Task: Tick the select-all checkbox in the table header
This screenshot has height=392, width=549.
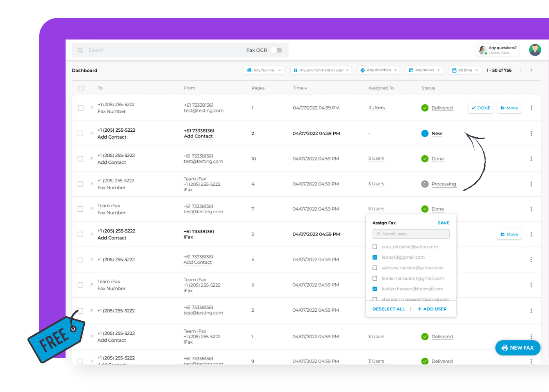Action: 81,89
